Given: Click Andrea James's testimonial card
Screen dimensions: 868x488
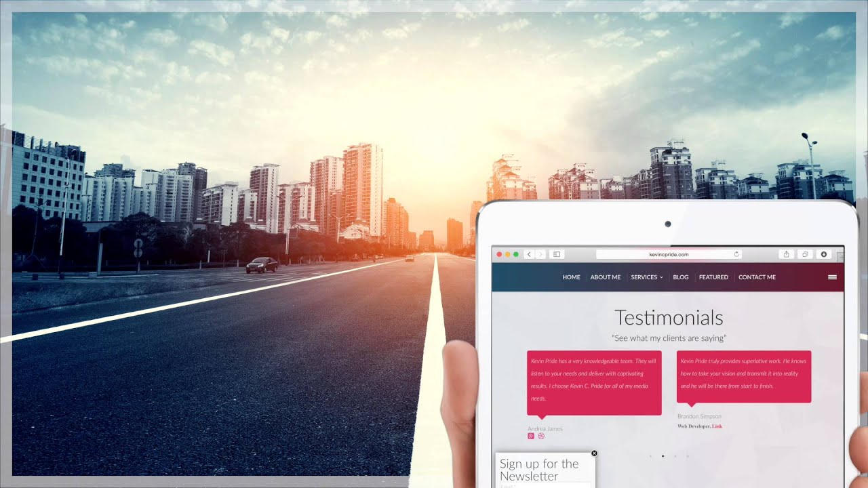Looking at the screenshot, I should [594, 383].
